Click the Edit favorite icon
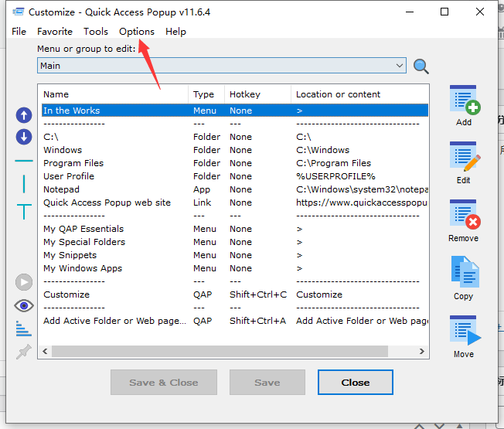The image size is (504, 429). coord(465,157)
